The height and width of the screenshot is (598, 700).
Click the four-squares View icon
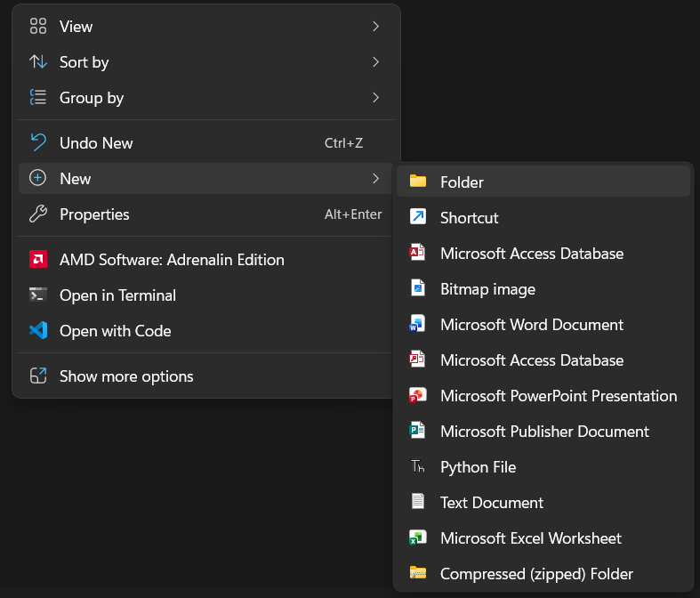pos(38,26)
